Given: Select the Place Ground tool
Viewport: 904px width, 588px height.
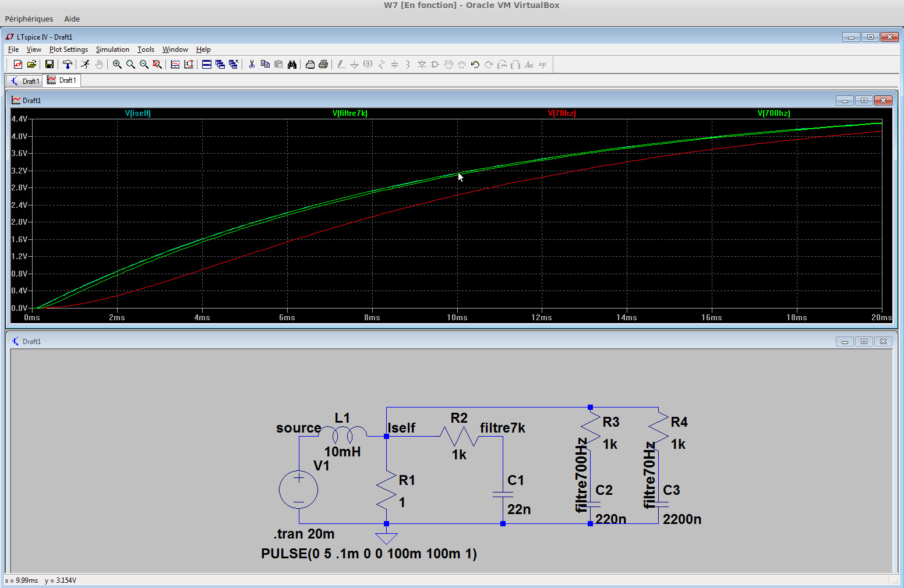Looking at the screenshot, I should tap(354, 65).
